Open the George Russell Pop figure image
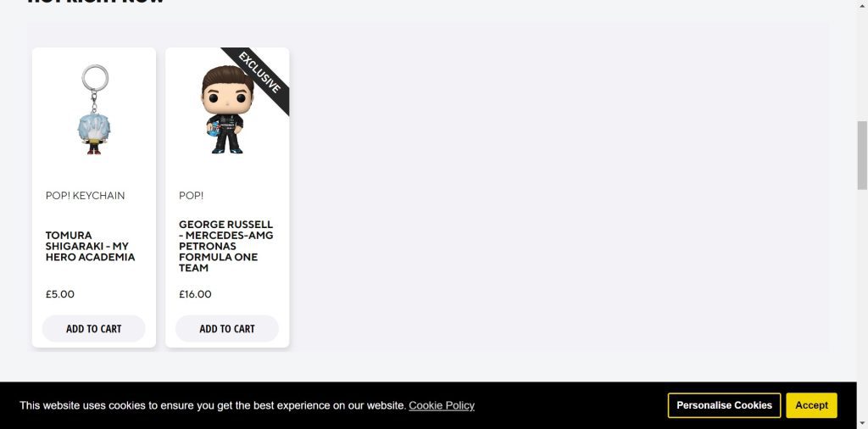 click(226, 109)
